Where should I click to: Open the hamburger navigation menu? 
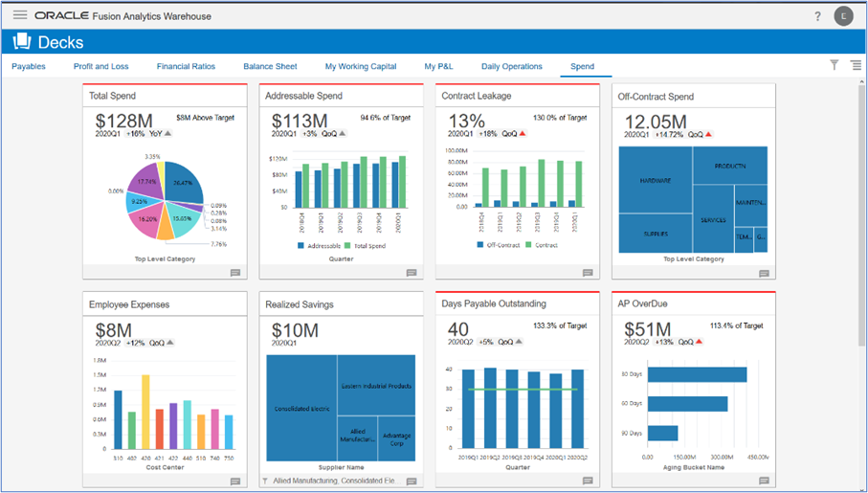coord(20,15)
